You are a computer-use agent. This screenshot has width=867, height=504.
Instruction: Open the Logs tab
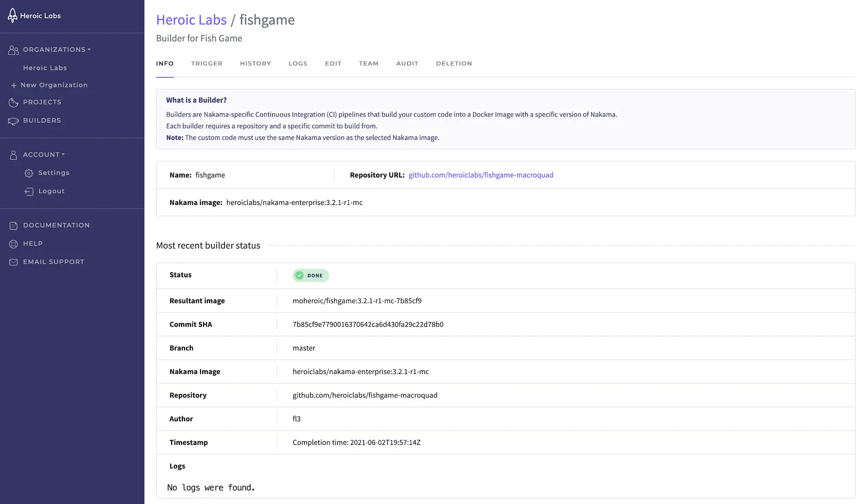coord(298,63)
